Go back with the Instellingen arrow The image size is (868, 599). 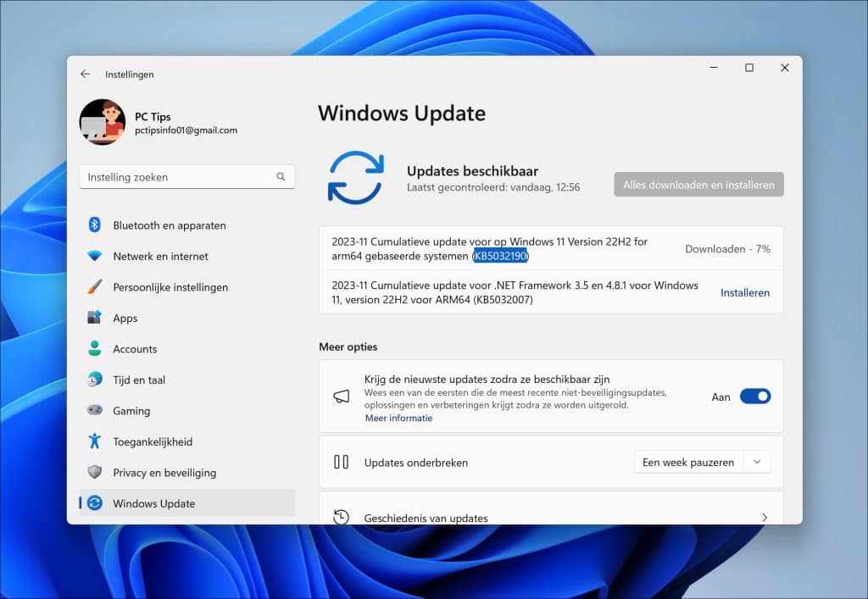point(86,74)
